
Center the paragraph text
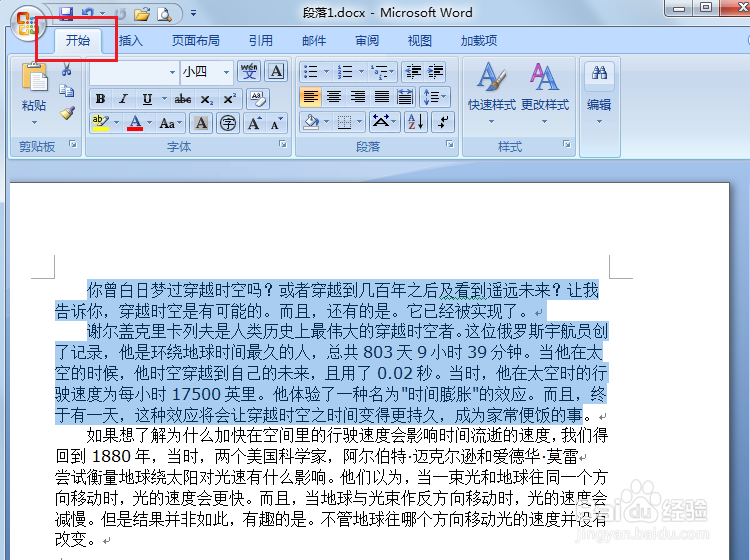point(333,97)
